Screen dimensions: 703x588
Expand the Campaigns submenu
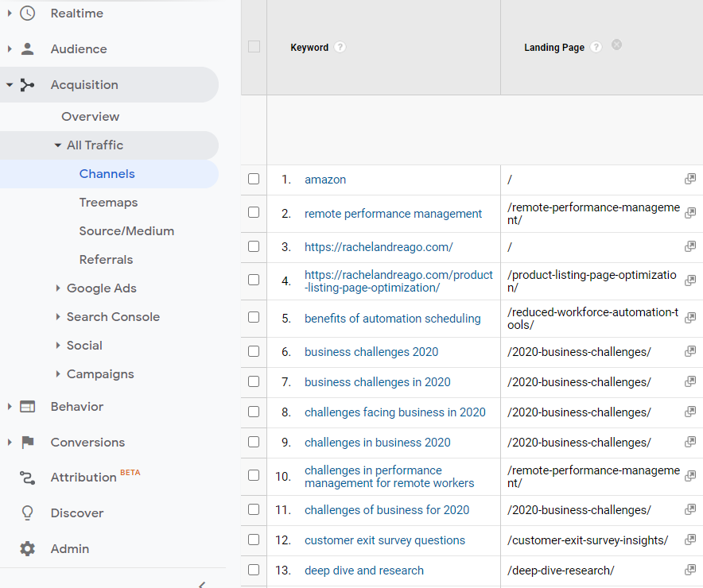58,374
